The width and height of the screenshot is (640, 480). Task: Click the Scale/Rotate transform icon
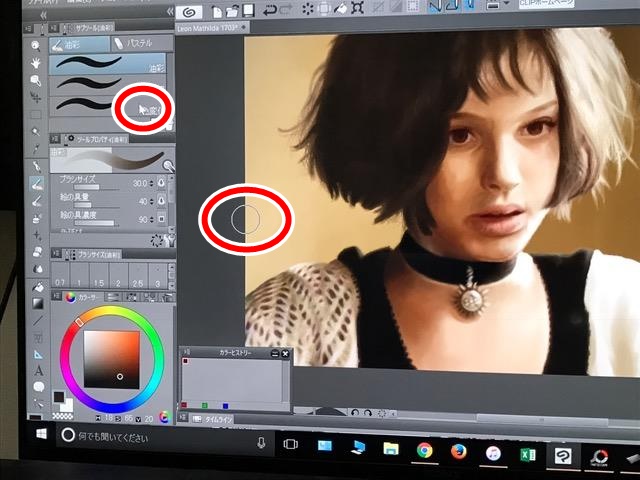click(358, 8)
